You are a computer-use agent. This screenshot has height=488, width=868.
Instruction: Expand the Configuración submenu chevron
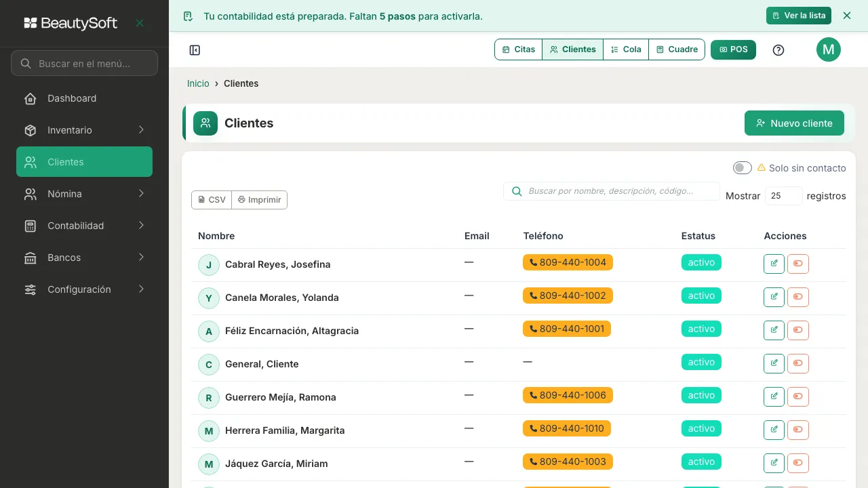(141, 289)
